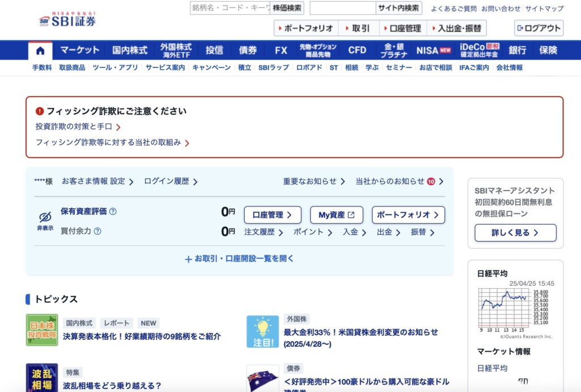Open お客さま情報 設定 link
Screen dimensions: 581x392
pyautogui.click(x=98, y=182)
